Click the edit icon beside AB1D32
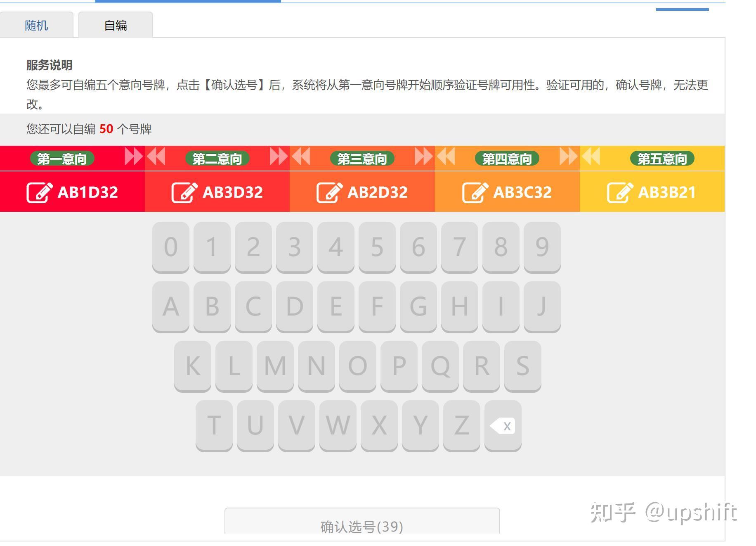This screenshot has height=546, width=756. (x=40, y=192)
